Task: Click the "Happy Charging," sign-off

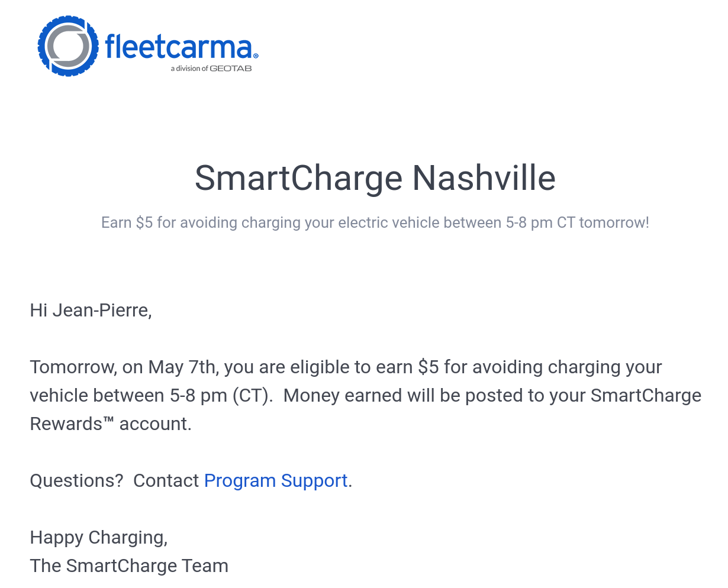Action: click(x=98, y=537)
